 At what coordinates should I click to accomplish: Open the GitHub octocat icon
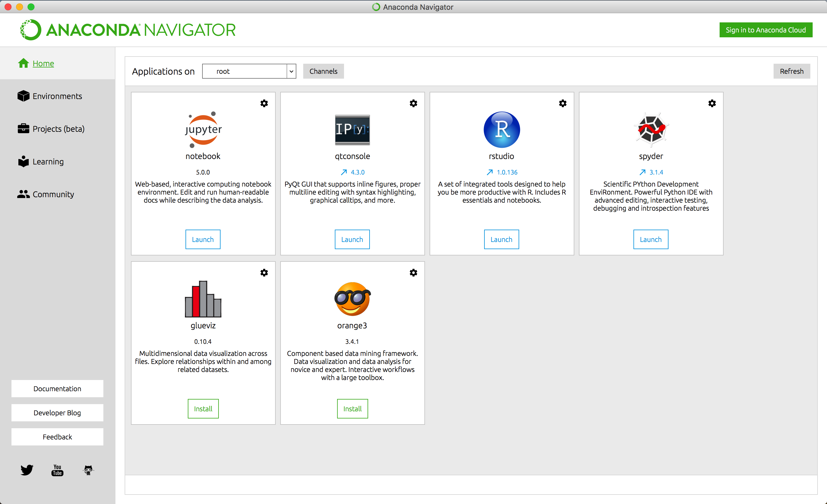pos(88,470)
